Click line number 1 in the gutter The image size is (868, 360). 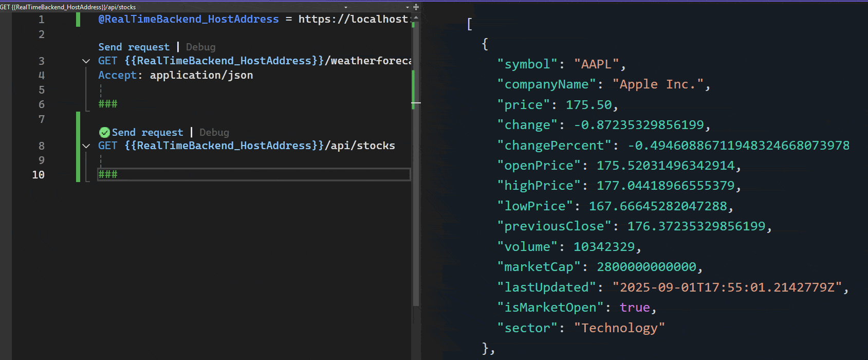[41, 20]
